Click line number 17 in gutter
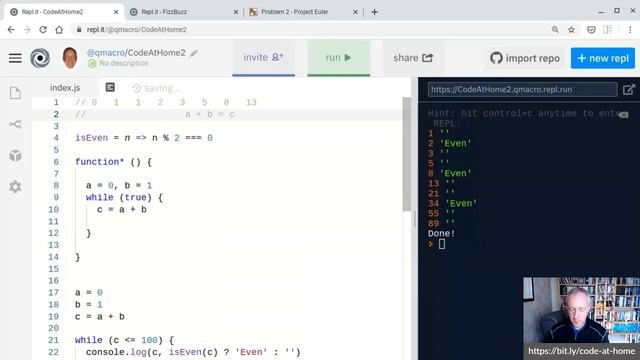Image resolution: width=640 pixels, height=360 pixels. pos(53,293)
